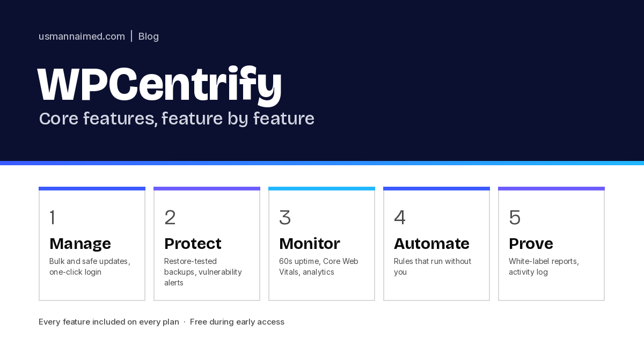
Task: Open the Automate feature card
Action: [436, 244]
